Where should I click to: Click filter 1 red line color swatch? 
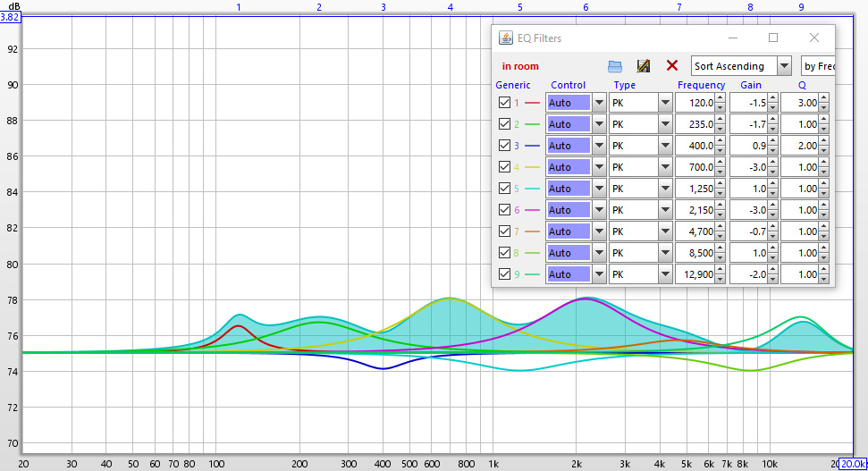(x=532, y=103)
